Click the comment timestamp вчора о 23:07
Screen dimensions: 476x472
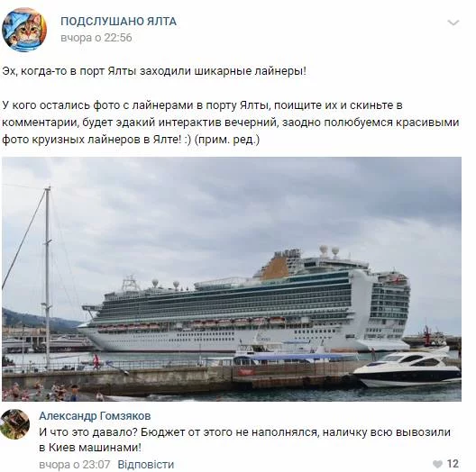[x=74, y=464]
